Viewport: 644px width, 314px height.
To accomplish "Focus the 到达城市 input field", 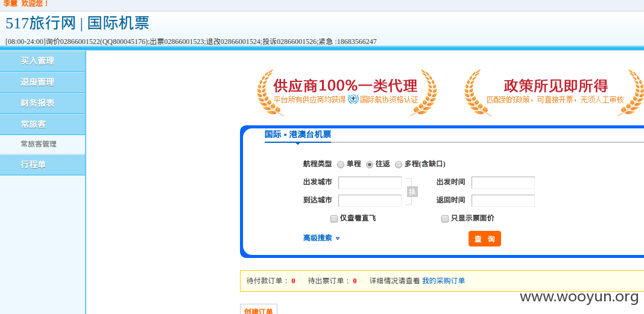I will tap(370, 201).
